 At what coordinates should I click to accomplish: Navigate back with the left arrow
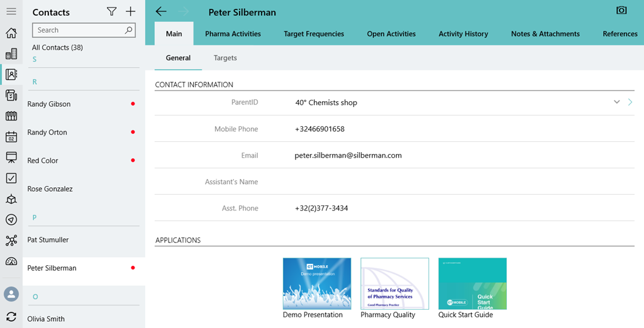[x=161, y=12]
